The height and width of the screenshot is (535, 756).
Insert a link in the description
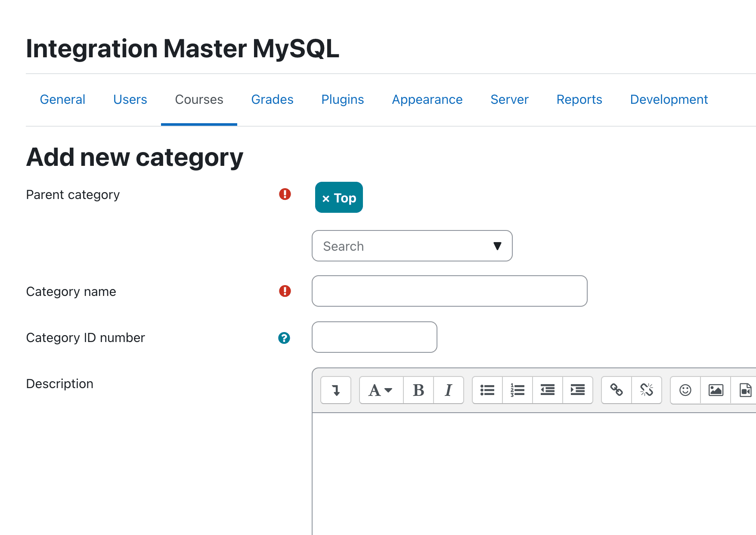pos(617,390)
